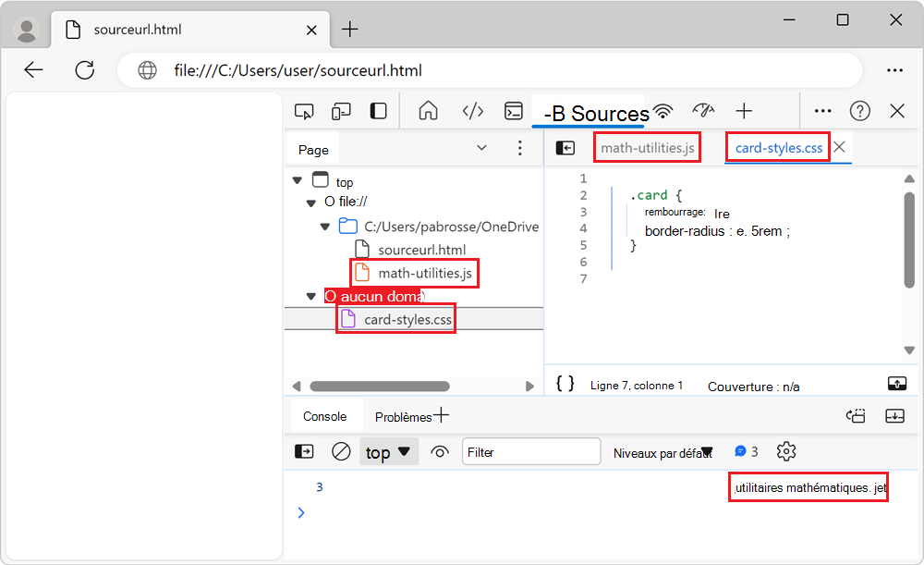Add more tools with the plus button
This screenshot has width=924, height=565.
pyautogui.click(x=744, y=110)
